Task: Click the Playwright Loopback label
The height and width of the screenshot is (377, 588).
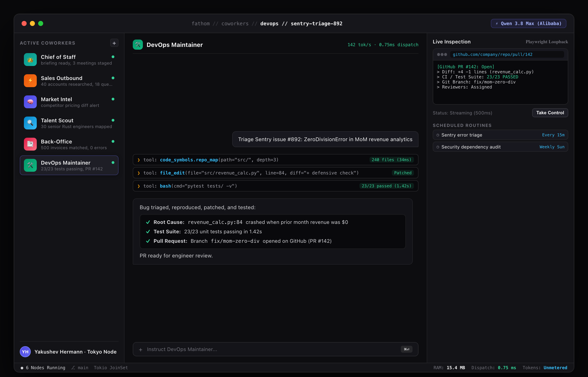Action: [x=547, y=42]
